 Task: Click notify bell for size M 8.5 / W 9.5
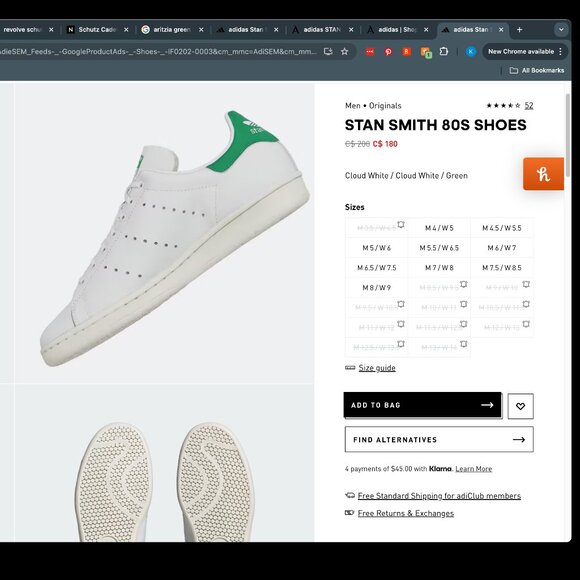(x=463, y=284)
